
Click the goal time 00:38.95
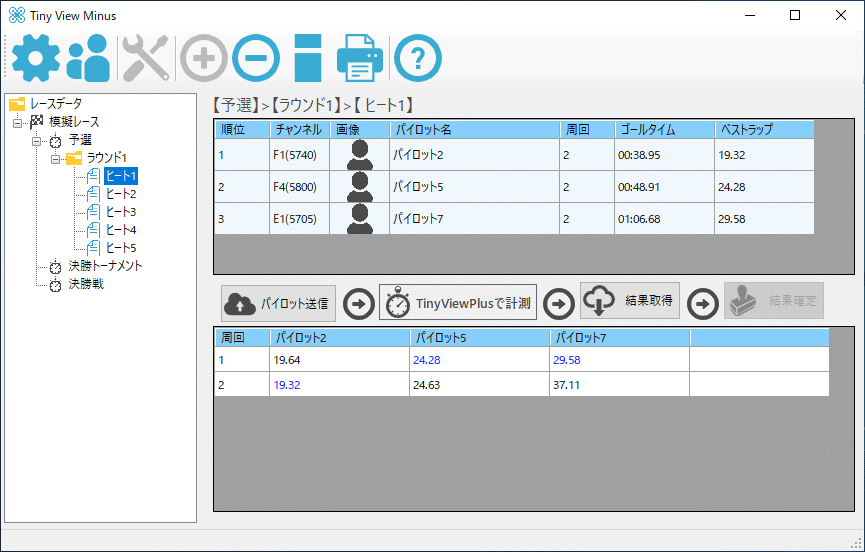(664, 155)
